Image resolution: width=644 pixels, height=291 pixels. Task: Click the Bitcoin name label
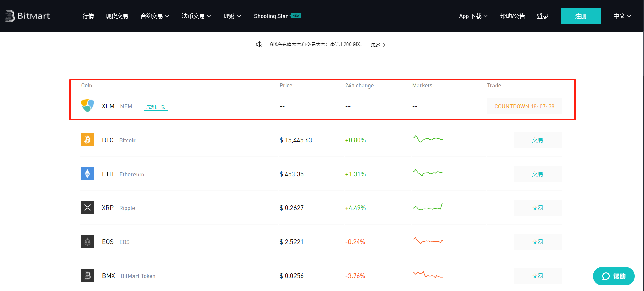pos(128,140)
